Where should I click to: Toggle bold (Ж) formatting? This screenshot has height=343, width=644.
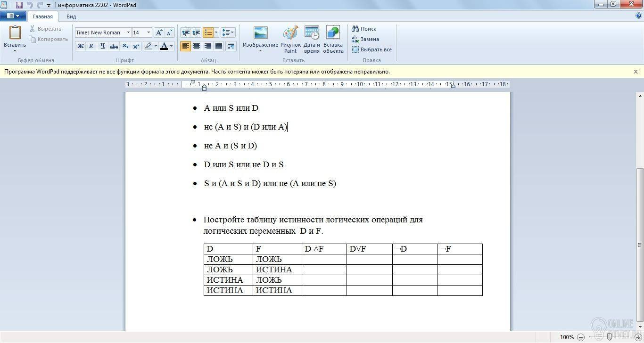pyautogui.click(x=81, y=46)
